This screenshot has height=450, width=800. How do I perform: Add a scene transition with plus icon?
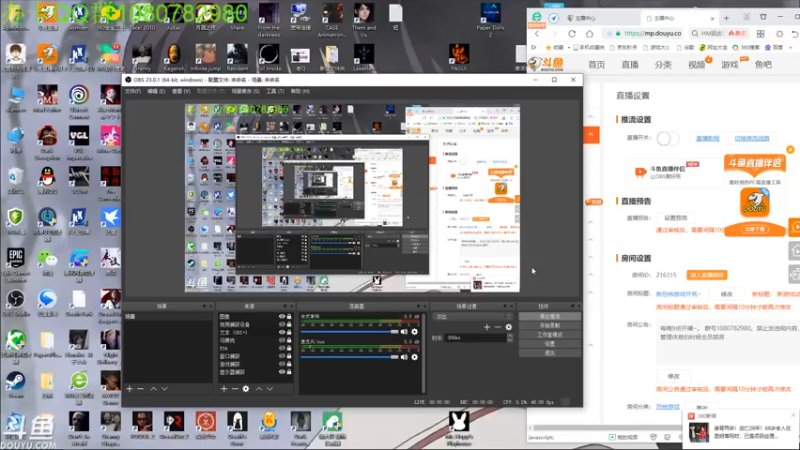(x=487, y=327)
